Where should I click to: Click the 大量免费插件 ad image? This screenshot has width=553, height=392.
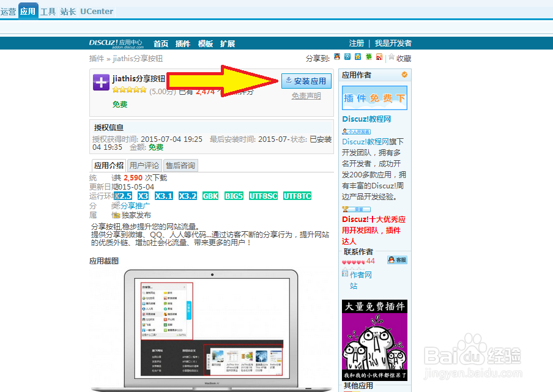click(x=374, y=340)
